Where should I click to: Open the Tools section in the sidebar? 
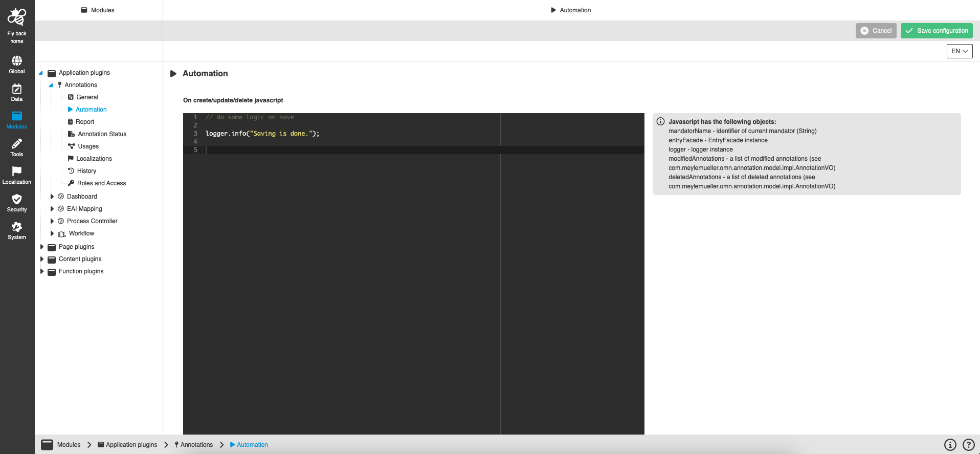point(17,148)
